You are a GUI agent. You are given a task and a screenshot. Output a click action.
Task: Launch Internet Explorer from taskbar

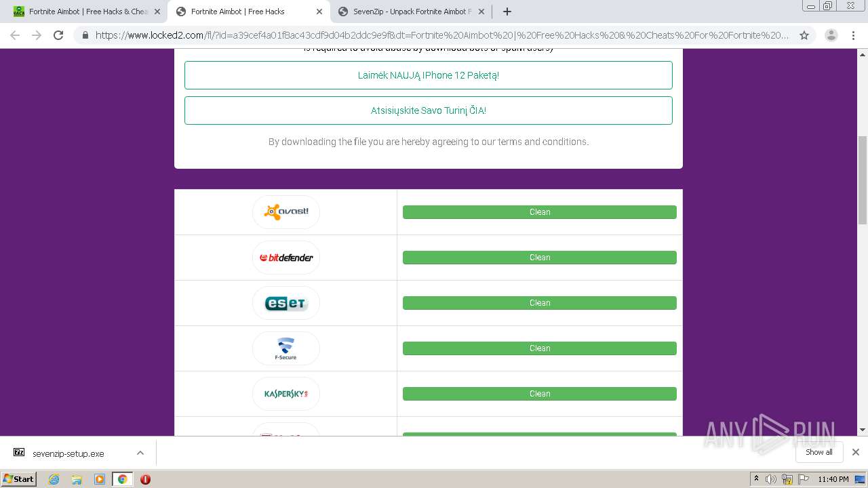pyautogui.click(x=54, y=479)
